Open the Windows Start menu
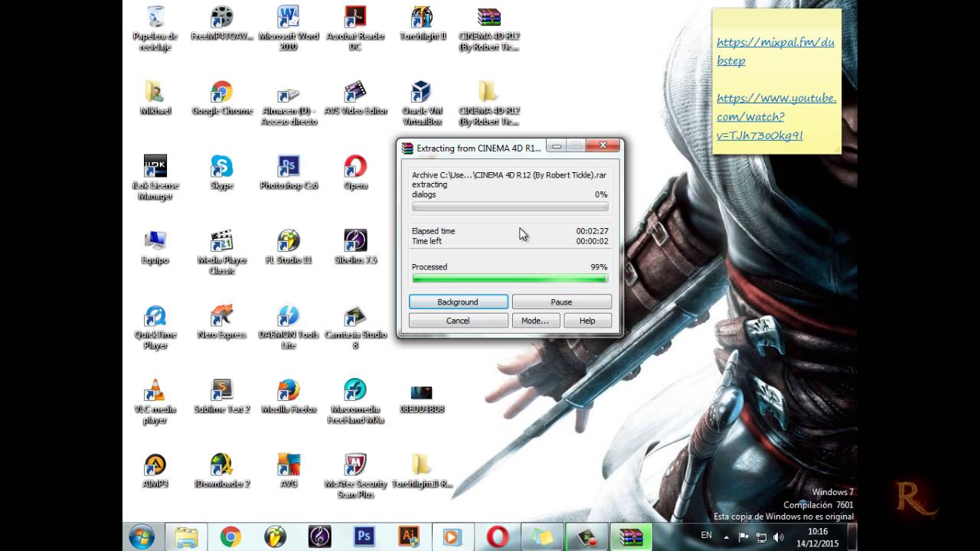The image size is (980, 551). click(x=142, y=536)
